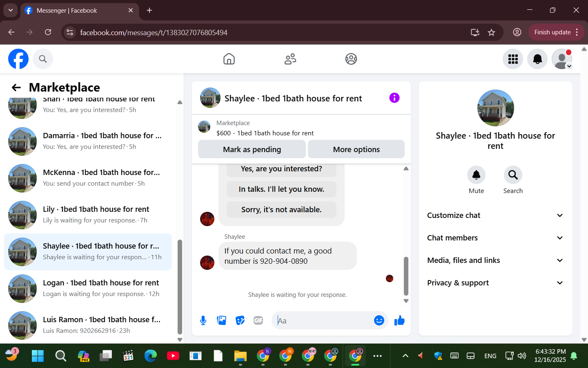
Task: Click More options button
Action: (x=356, y=149)
